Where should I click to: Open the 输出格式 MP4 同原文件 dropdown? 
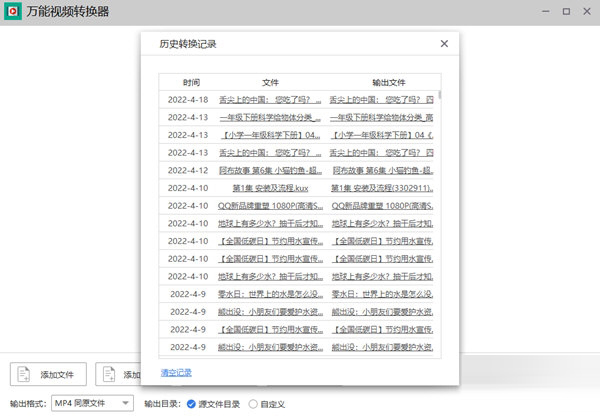[92, 403]
